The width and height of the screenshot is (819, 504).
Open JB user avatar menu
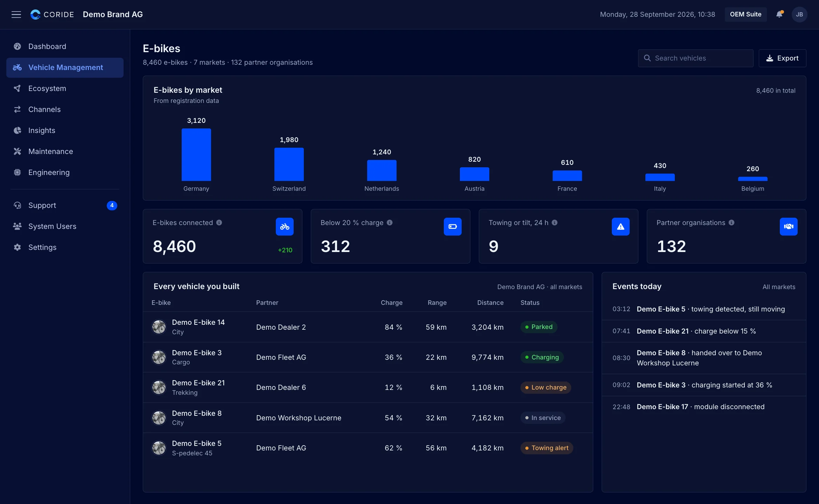click(799, 14)
